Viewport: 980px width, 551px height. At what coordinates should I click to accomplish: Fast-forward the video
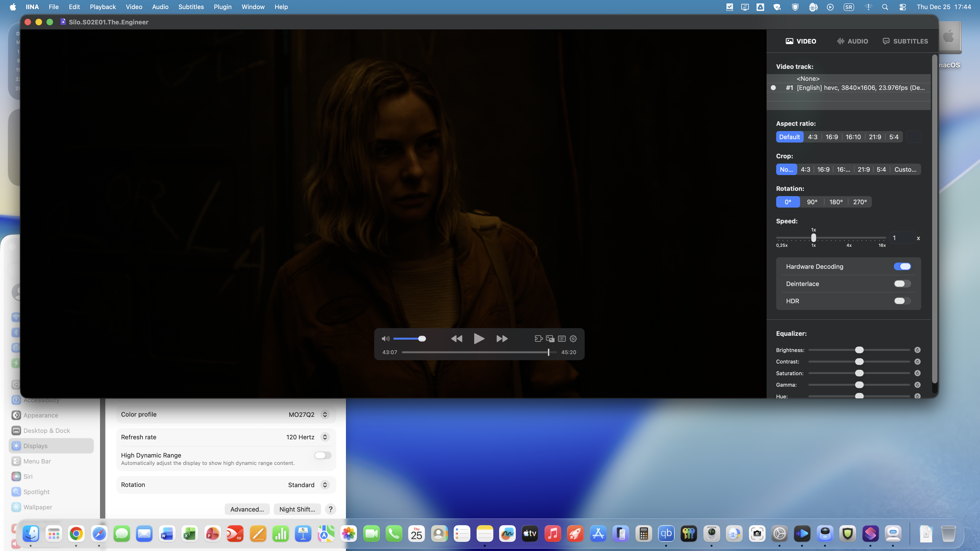tap(502, 338)
